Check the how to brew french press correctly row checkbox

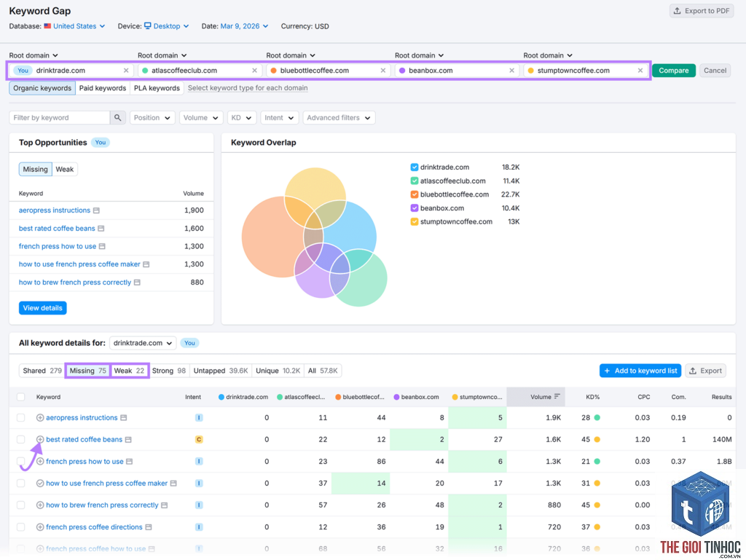tap(21, 505)
